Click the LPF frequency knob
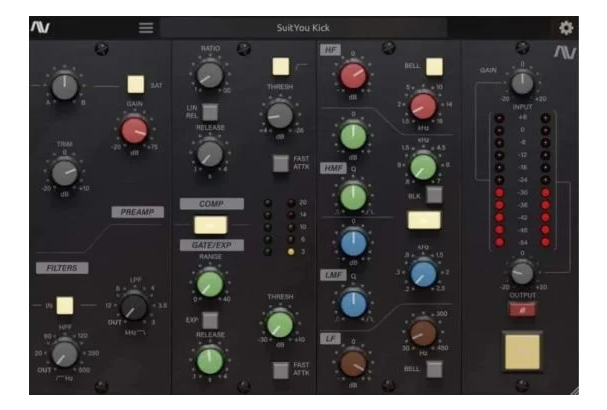 pyautogui.click(x=134, y=307)
